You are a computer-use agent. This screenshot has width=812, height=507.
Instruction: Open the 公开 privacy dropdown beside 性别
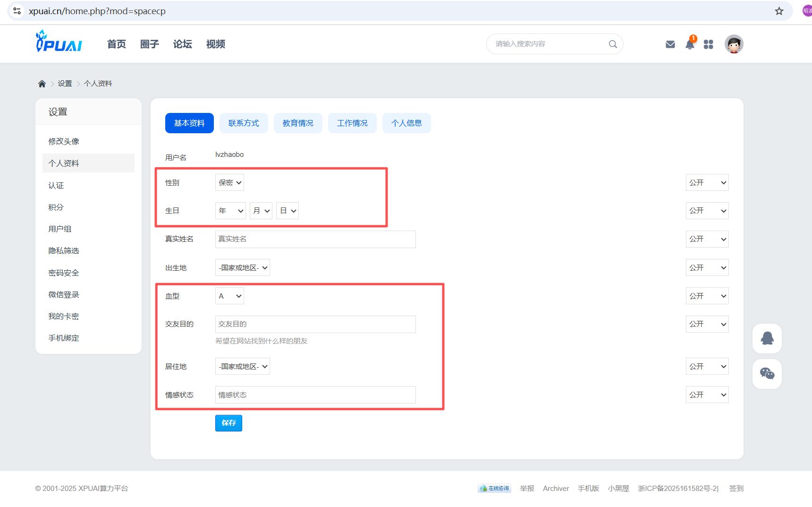707,182
